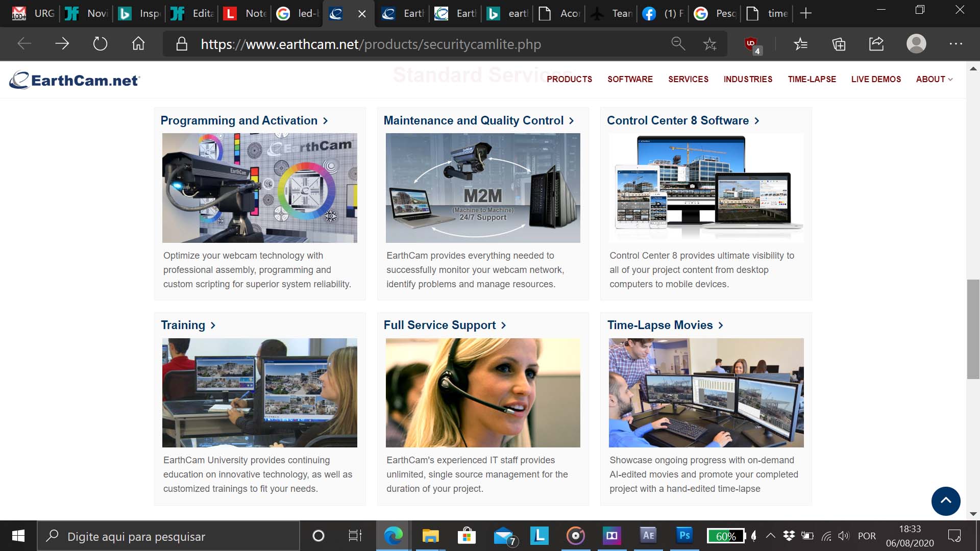Viewport: 980px width, 551px height.
Task: Open SOFTWARE navigation menu
Action: pos(630,79)
